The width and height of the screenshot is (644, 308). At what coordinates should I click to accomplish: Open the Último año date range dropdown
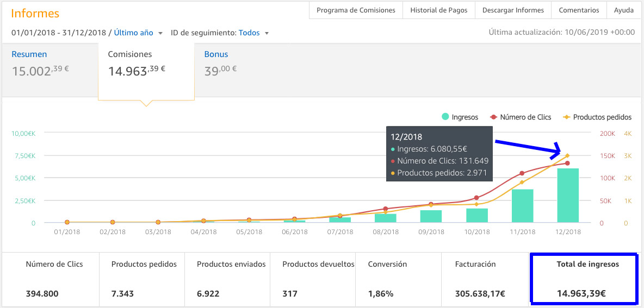(138, 33)
